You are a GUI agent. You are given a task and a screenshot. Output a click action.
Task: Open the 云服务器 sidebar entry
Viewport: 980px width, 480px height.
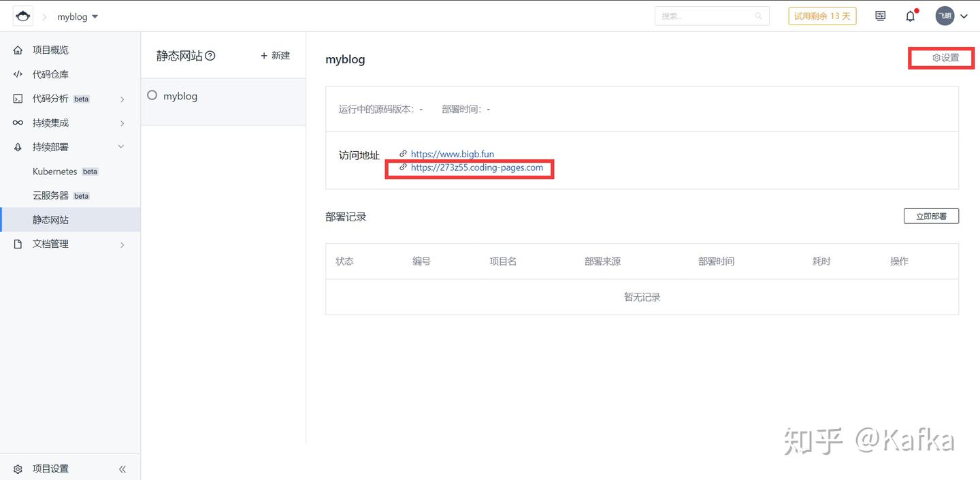click(x=50, y=195)
